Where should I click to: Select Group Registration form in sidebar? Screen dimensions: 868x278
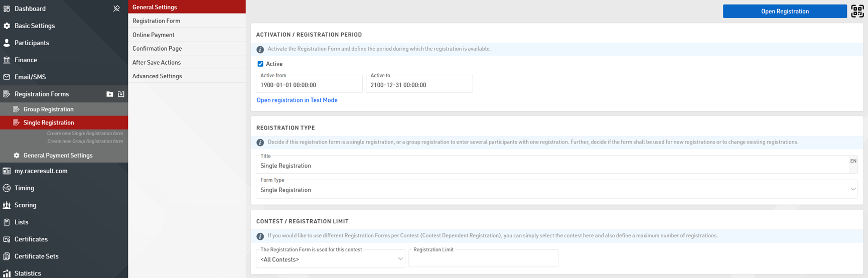click(x=48, y=109)
